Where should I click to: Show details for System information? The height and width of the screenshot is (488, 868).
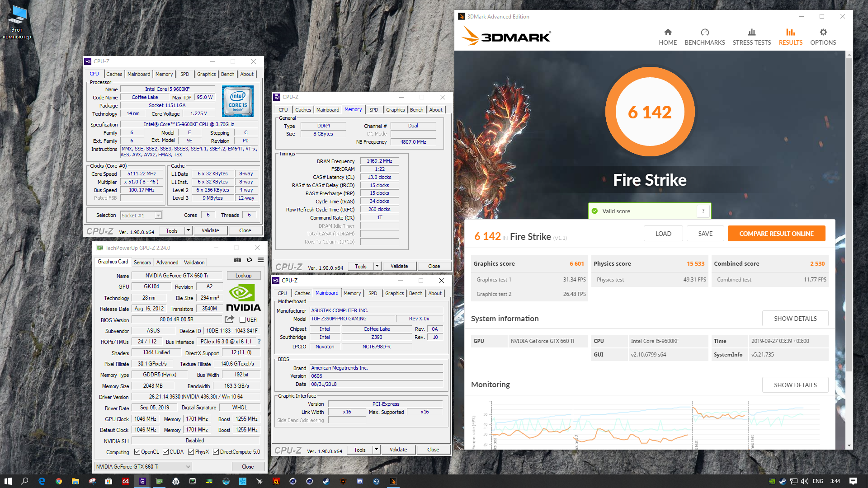click(795, 319)
